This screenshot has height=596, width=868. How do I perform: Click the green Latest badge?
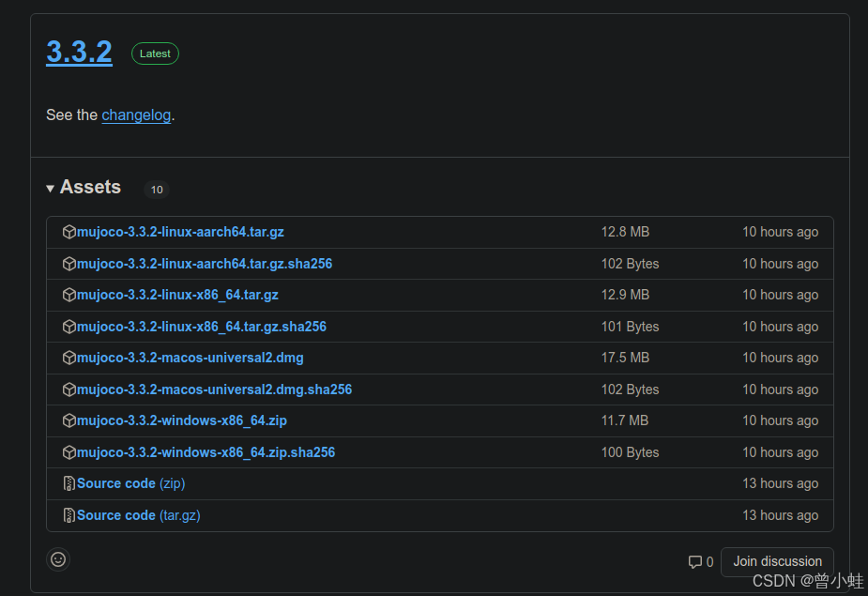click(155, 53)
